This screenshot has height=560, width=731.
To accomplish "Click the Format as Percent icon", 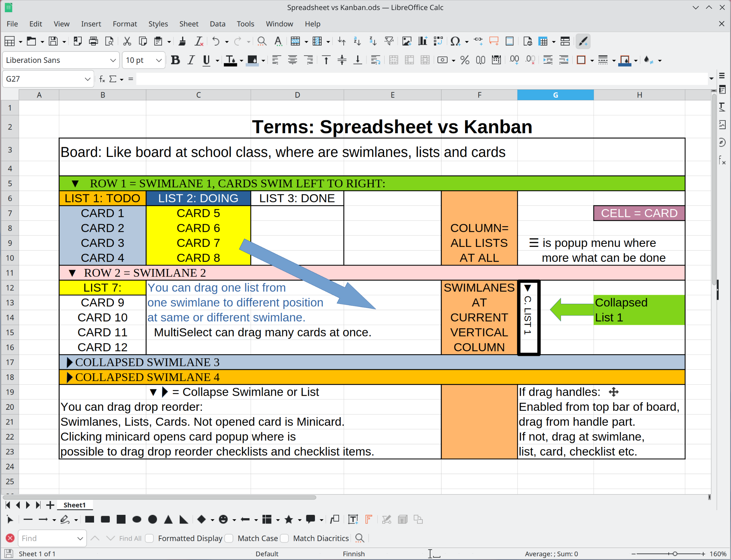I will pyautogui.click(x=465, y=60).
